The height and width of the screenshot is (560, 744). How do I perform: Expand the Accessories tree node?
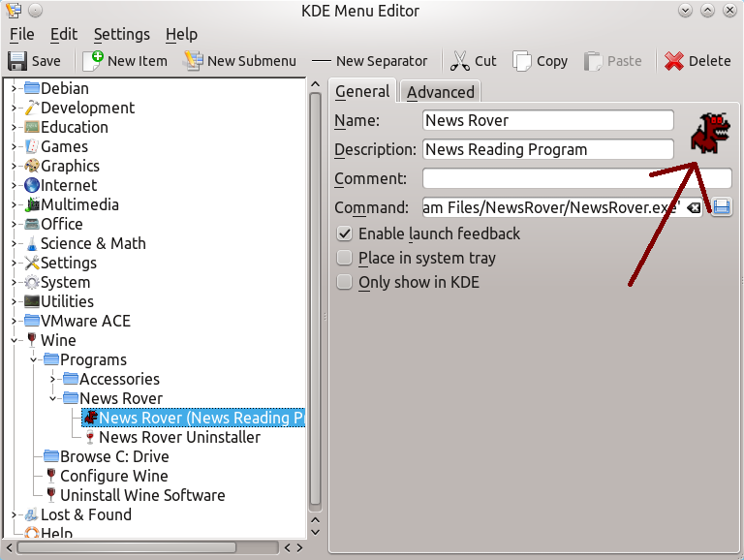53,379
